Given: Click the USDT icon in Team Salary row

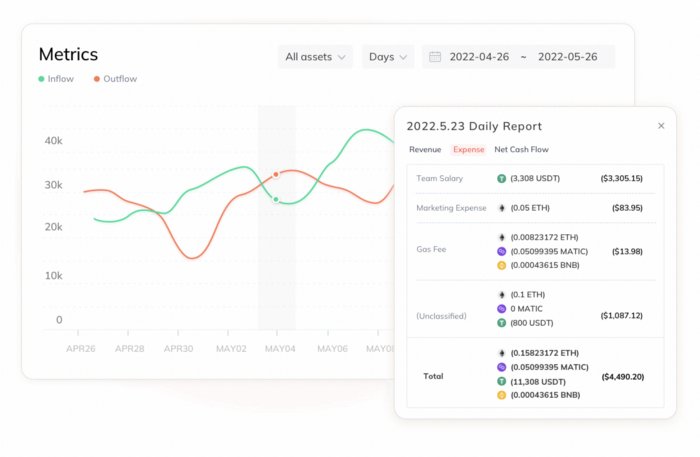Looking at the screenshot, I should (502, 179).
